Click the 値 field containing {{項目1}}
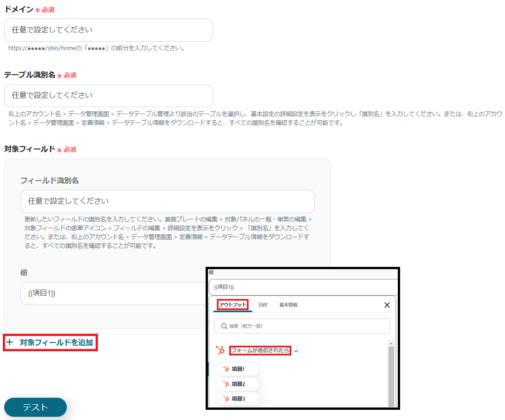The width and height of the screenshot is (505, 420). (x=113, y=293)
